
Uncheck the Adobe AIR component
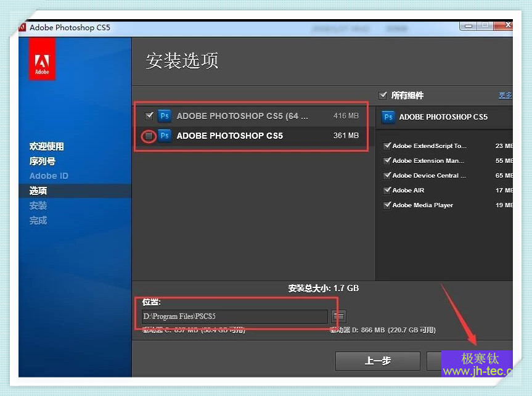tap(387, 190)
